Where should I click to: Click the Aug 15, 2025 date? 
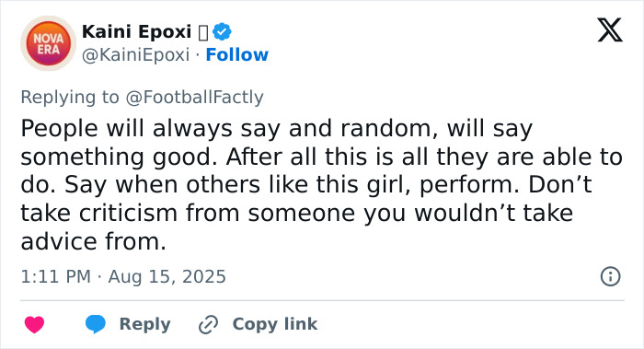pos(167,276)
